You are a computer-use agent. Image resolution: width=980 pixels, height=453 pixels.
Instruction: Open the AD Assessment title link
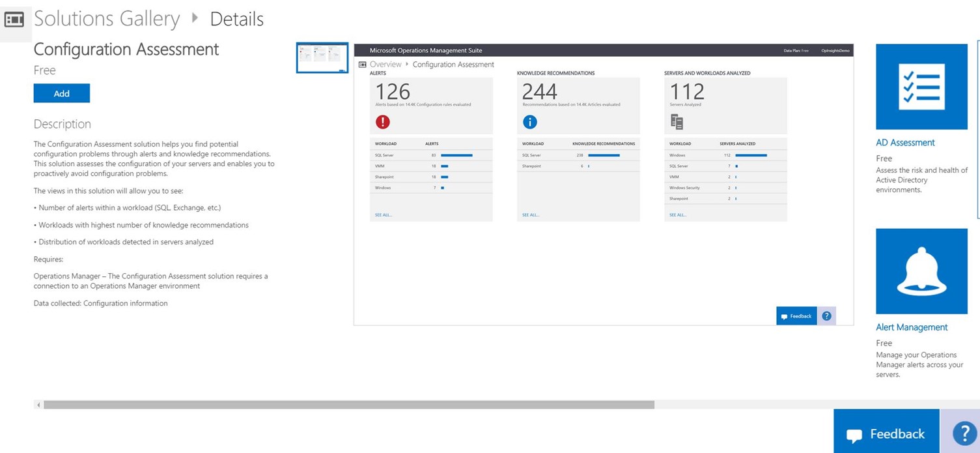tap(905, 143)
